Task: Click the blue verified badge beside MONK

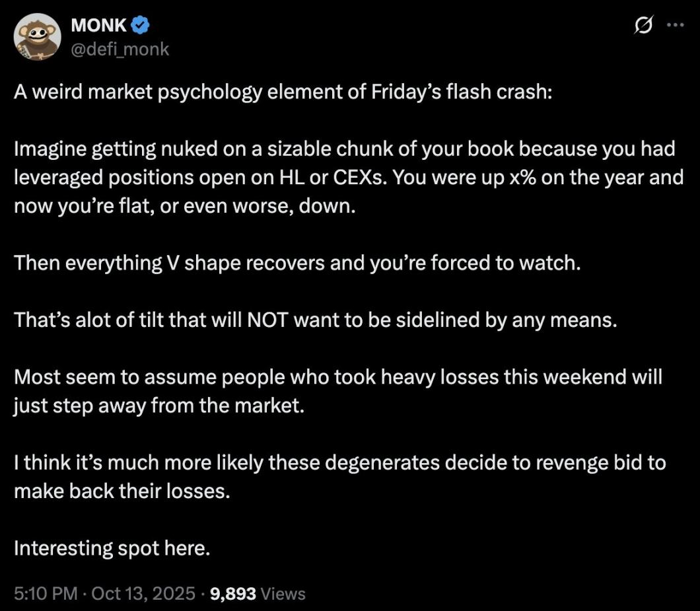Action: pyautogui.click(x=140, y=26)
